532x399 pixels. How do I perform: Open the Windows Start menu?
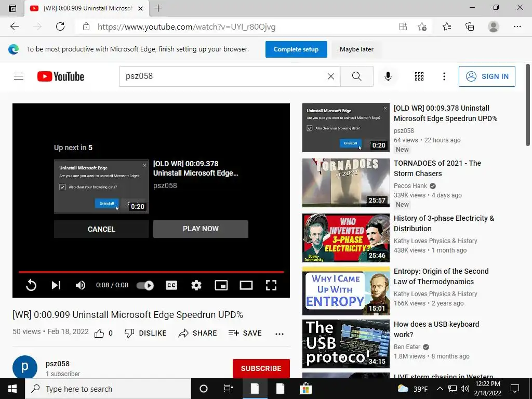tap(12, 389)
